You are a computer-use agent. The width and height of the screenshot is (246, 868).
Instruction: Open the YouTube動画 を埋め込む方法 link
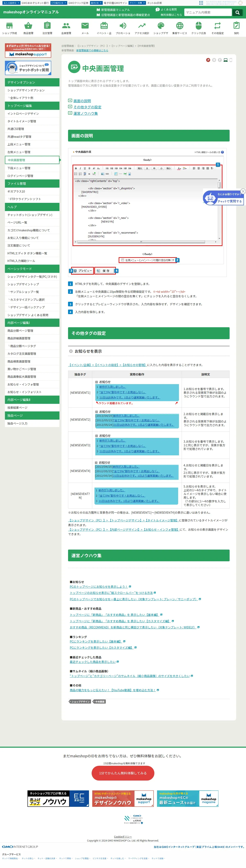click(113, 690)
